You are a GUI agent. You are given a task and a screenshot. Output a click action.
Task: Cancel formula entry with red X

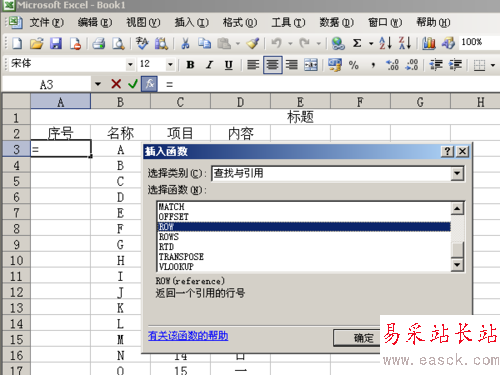coord(116,84)
